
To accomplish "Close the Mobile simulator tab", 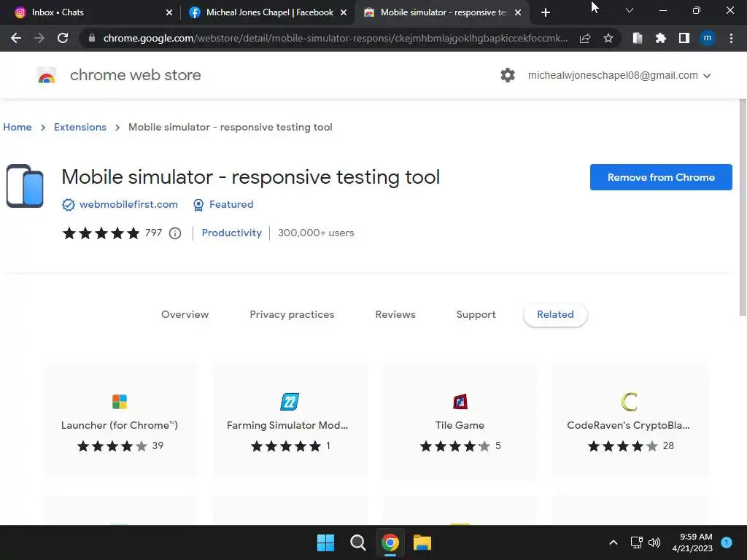I will pyautogui.click(x=518, y=12).
